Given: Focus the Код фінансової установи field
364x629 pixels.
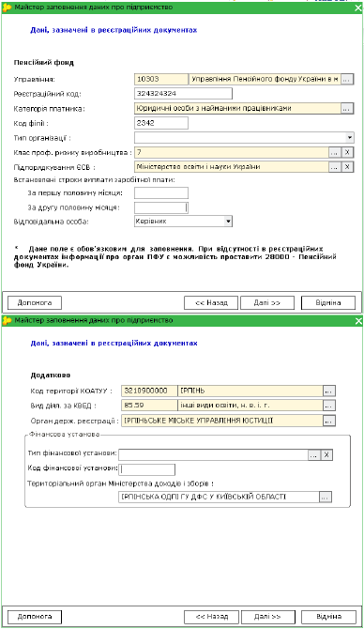Looking at the screenshot, I should [146, 469].
